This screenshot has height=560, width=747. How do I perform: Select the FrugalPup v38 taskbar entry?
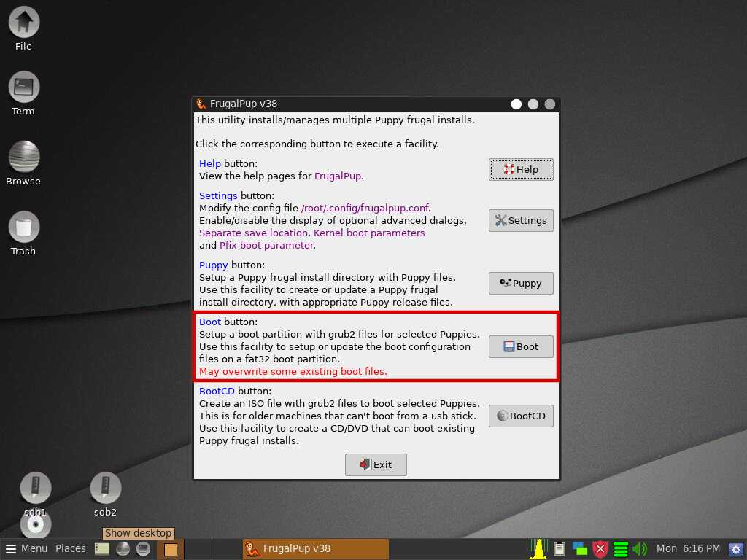pyautogui.click(x=315, y=548)
